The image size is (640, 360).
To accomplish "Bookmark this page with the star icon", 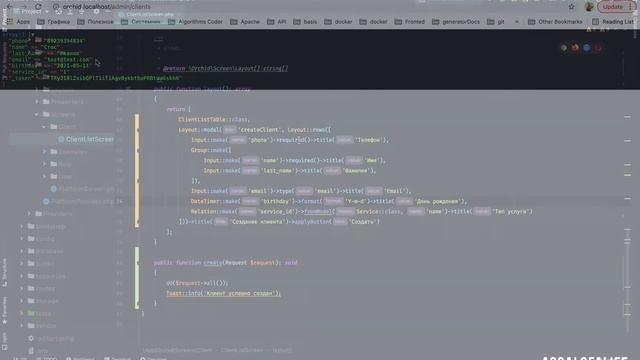I will [571, 7].
